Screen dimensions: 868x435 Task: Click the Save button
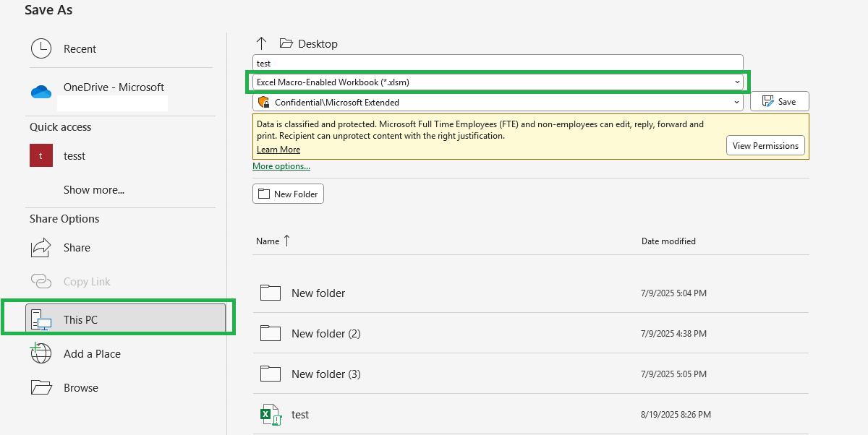(780, 102)
